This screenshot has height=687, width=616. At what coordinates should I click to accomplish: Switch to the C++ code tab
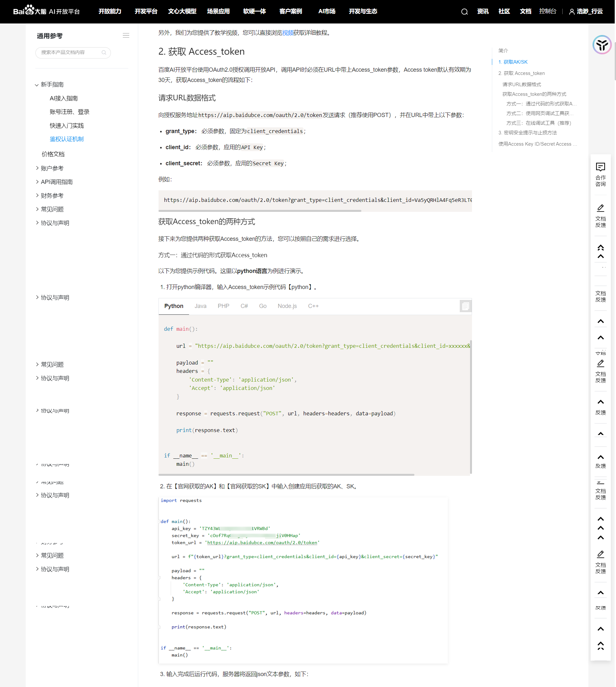(x=313, y=306)
